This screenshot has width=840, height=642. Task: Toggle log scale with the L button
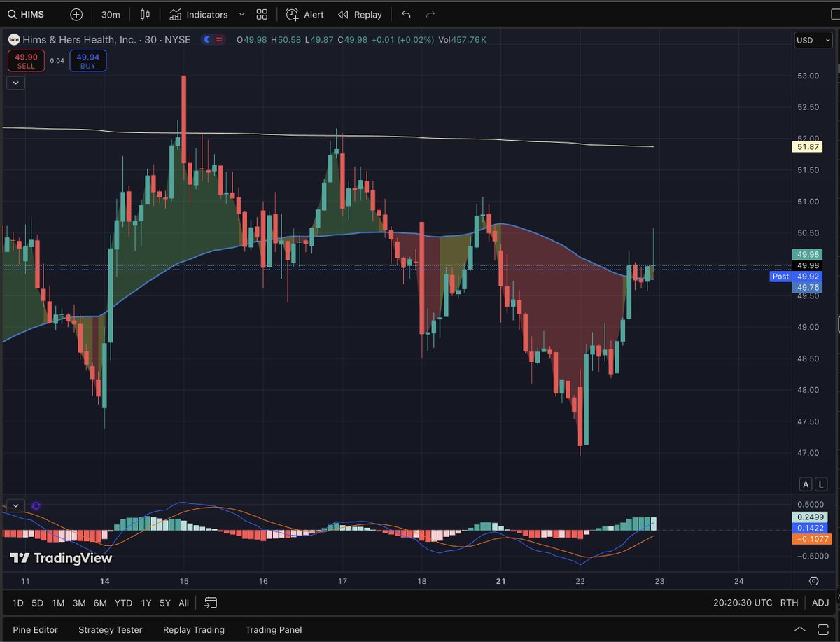pos(821,484)
